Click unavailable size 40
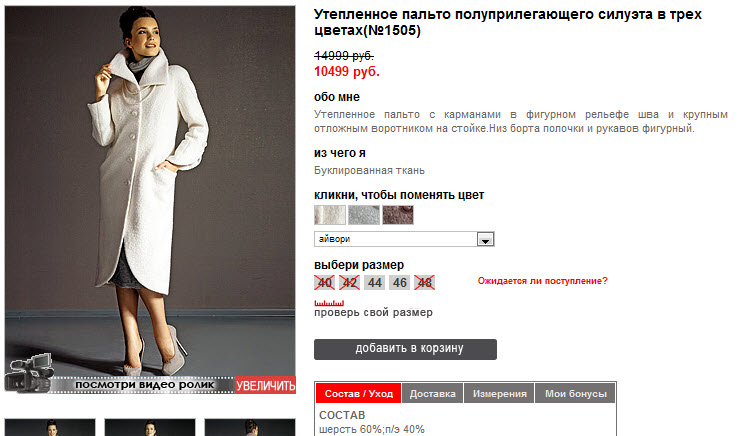 click(324, 283)
